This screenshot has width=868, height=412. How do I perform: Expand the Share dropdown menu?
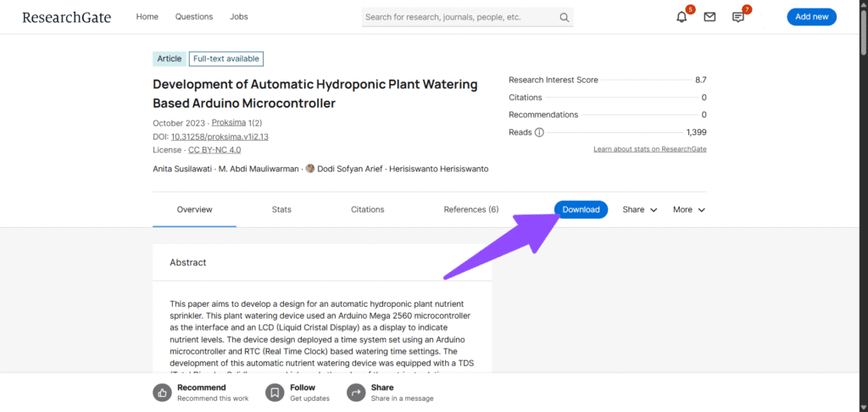[x=640, y=209]
